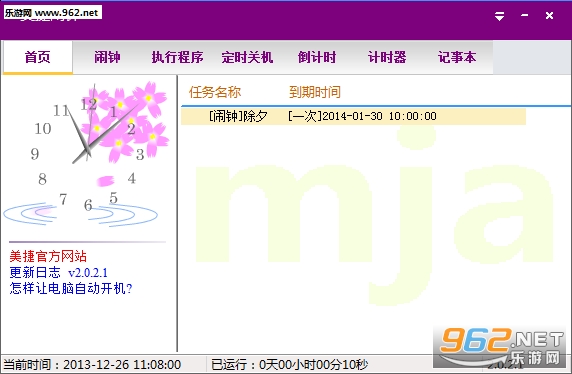The height and width of the screenshot is (374, 572).
Task: Open the 更新日志 link
Action: coord(35,272)
